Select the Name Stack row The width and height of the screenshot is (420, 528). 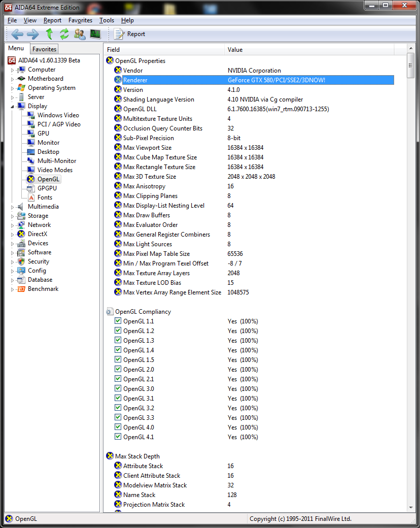(254, 494)
